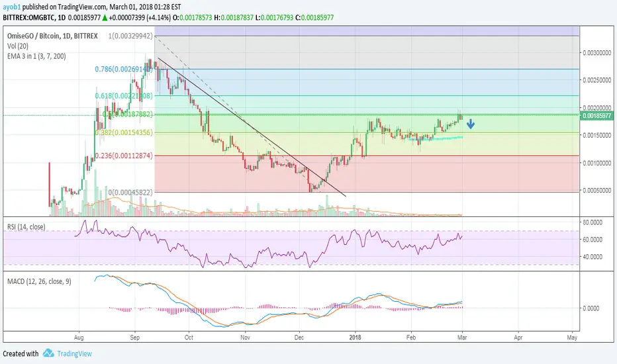This screenshot has width=617, height=364.
Task: Click the 40.0000 RSI axis label
Action: coord(593,257)
